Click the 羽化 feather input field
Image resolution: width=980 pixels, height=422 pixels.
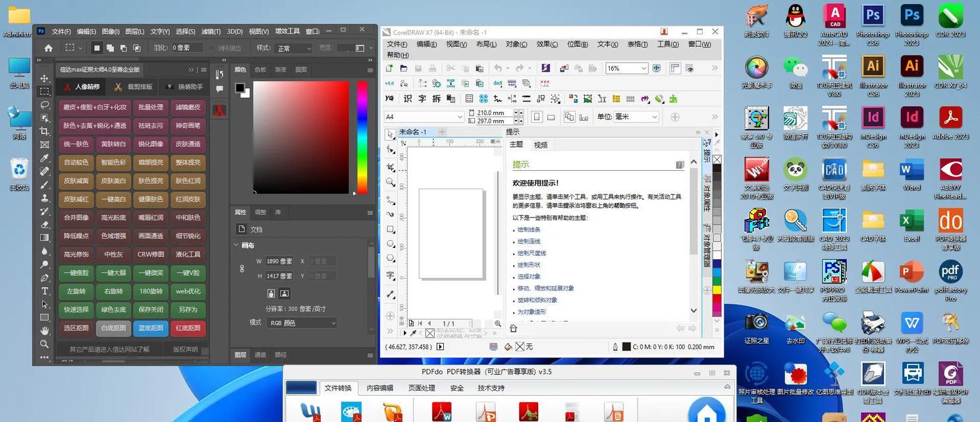point(187,48)
